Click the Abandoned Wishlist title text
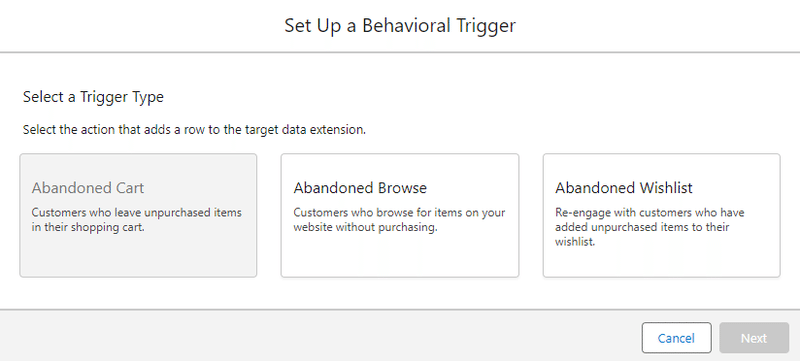This screenshot has height=361, width=800. pyautogui.click(x=624, y=188)
